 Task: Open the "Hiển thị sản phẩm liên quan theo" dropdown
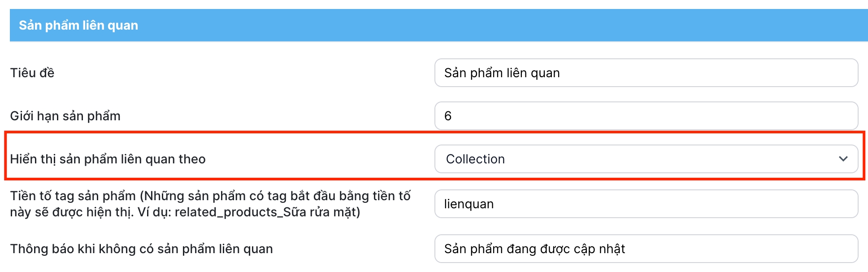[x=646, y=159]
